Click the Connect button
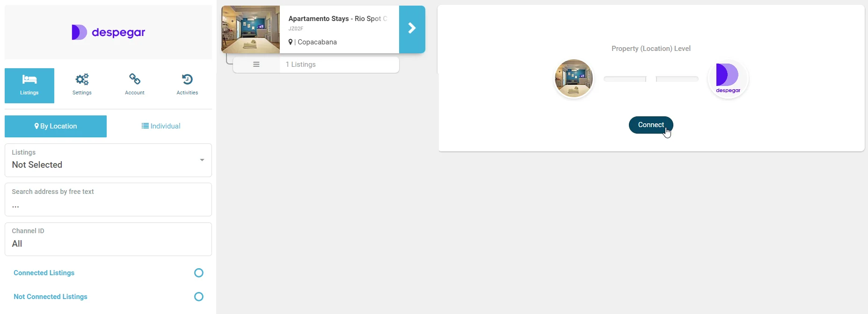The image size is (868, 314). pos(651,125)
